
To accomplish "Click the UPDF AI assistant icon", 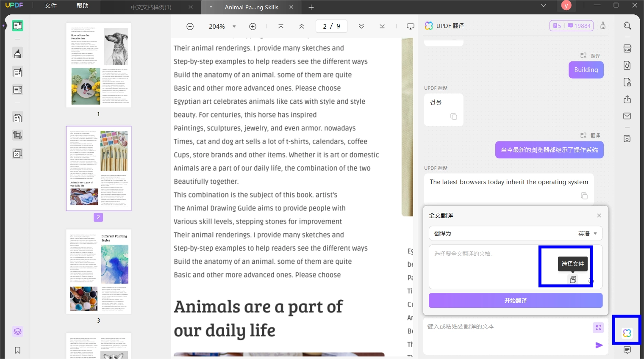I will [x=627, y=333].
